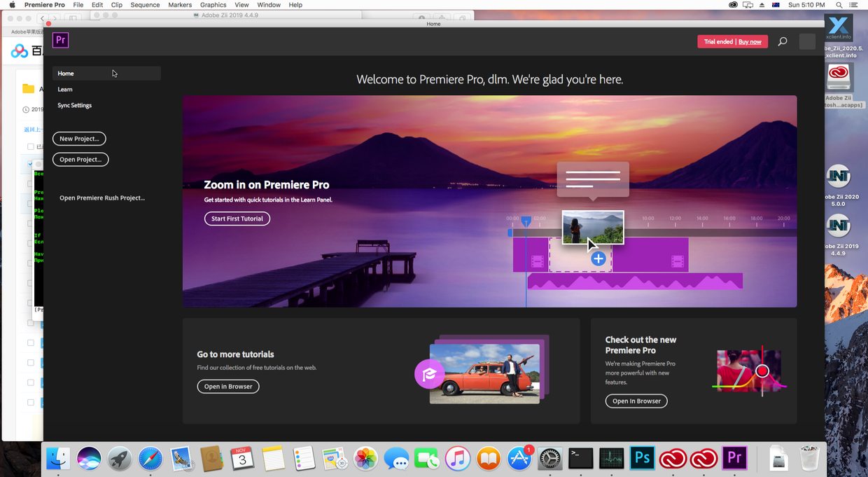868x477 pixels.
Task: Open the Graphics menu
Action: tap(213, 5)
